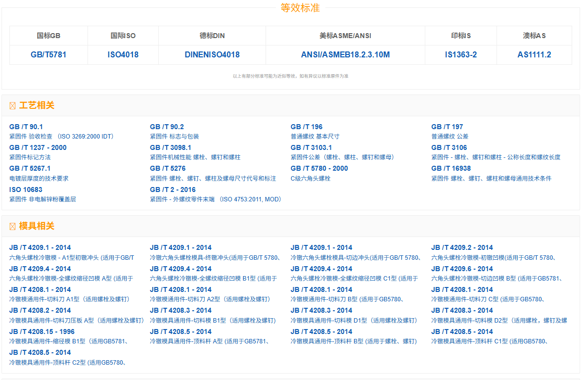Select the DINENISO4018 German standard
This screenshot has width=588, height=380.
pos(212,55)
